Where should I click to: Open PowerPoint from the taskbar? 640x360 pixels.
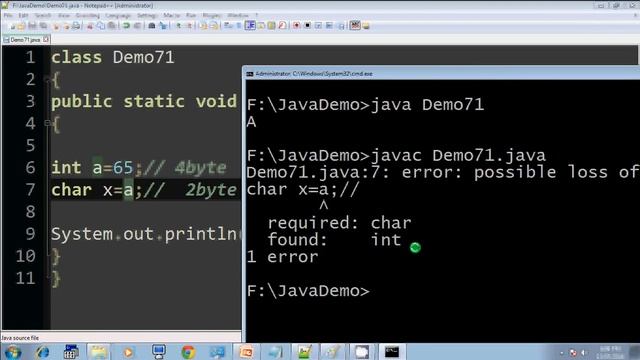tap(246, 352)
